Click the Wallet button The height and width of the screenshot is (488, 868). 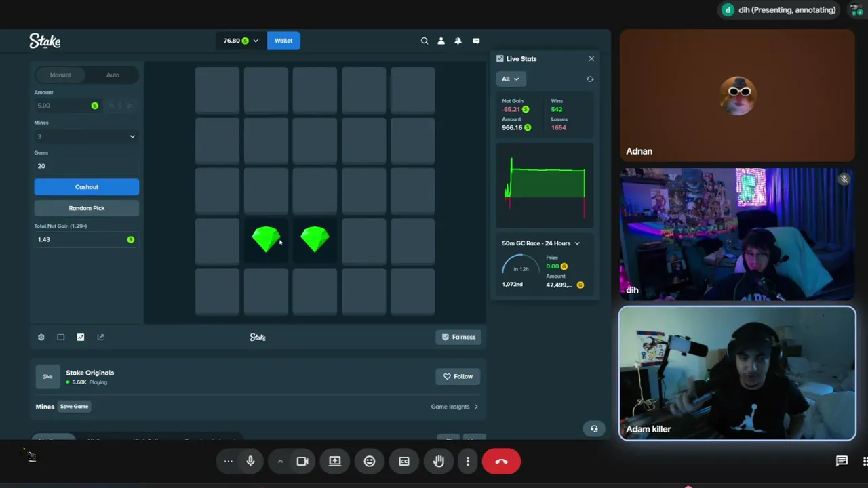(x=283, y=41)
